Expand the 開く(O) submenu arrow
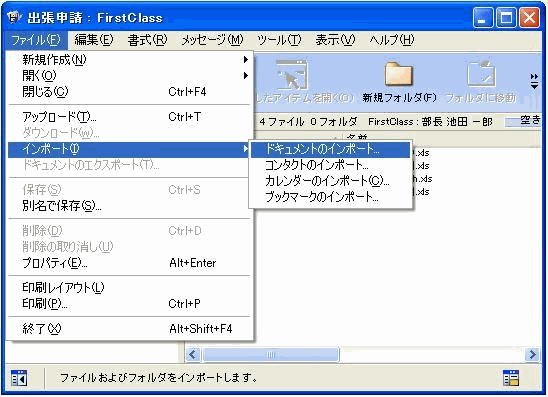This screenshot has height=397, width=548. (x=246, y=75)
